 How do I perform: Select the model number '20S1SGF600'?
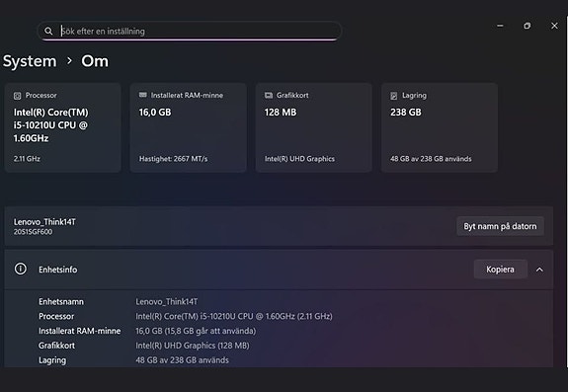coord(33,232)
